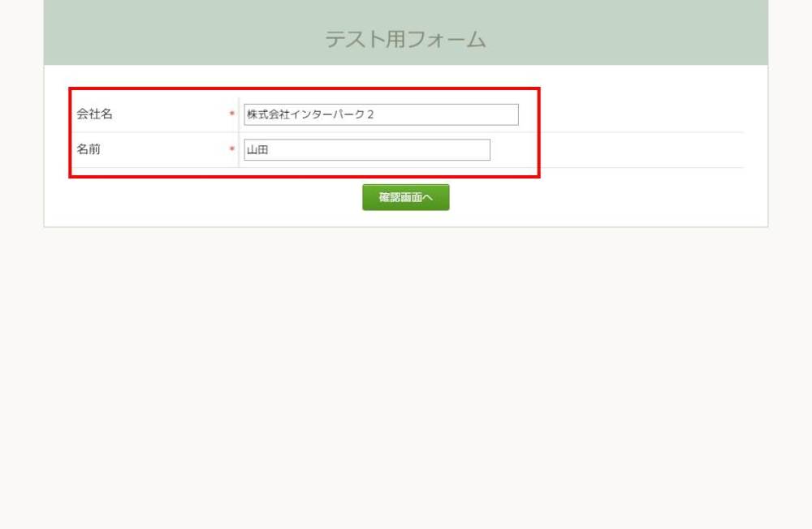
Task: Click the 山田 text in the name field
Action: click(257, 150)
